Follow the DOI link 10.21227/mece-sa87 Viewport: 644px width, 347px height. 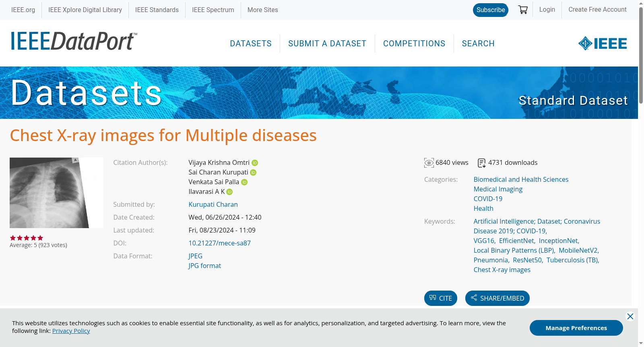[x=219, y=243]
